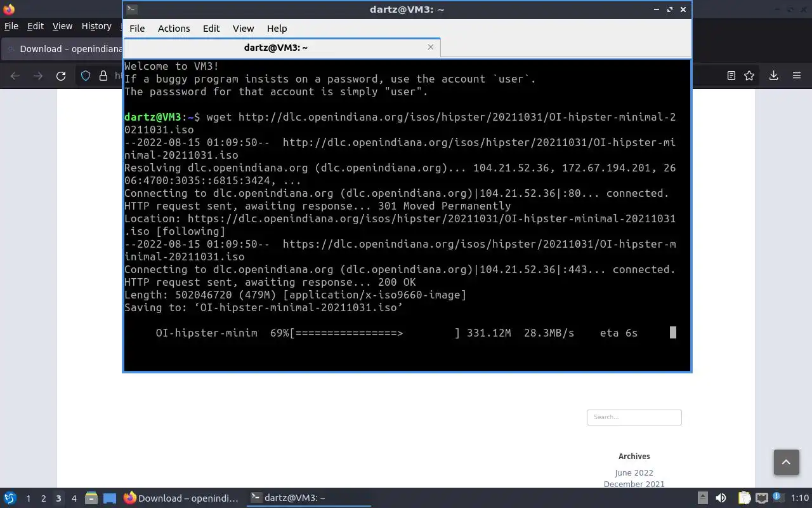Open Firefox File menu
The image size is (812, 508).
[11, 26]
